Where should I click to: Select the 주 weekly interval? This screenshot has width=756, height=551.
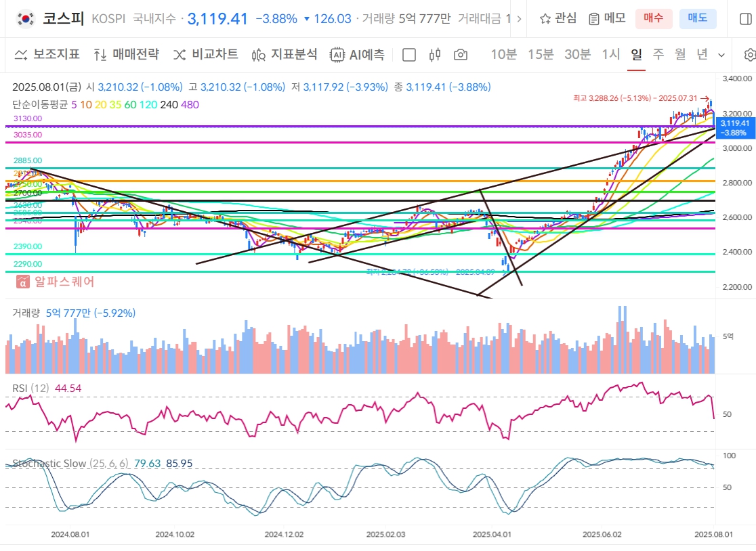pos(658,54)
